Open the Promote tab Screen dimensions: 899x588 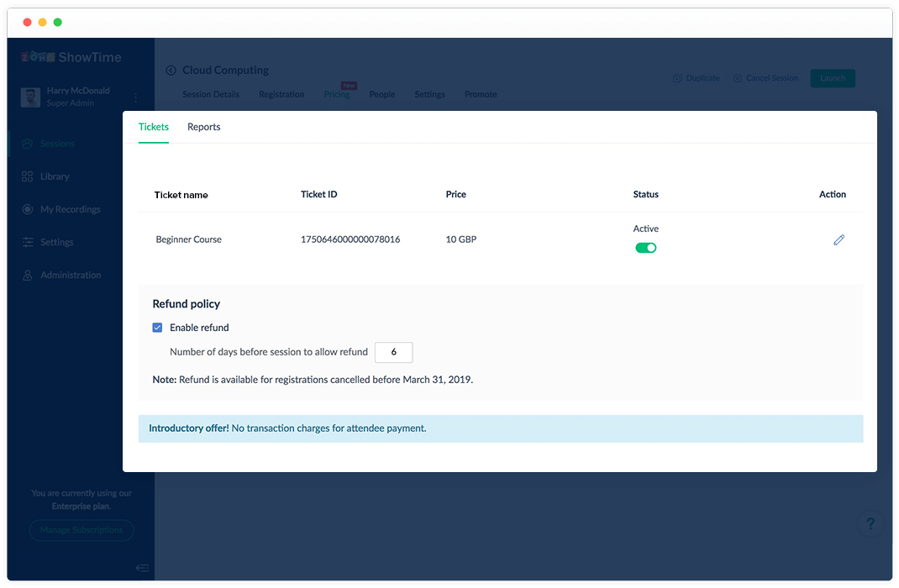click(x=481, y=95)
